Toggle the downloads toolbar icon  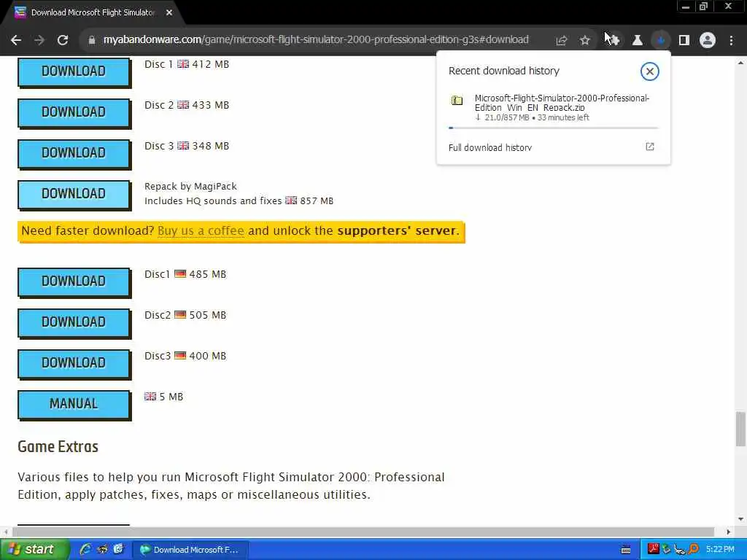click(661, 41)
